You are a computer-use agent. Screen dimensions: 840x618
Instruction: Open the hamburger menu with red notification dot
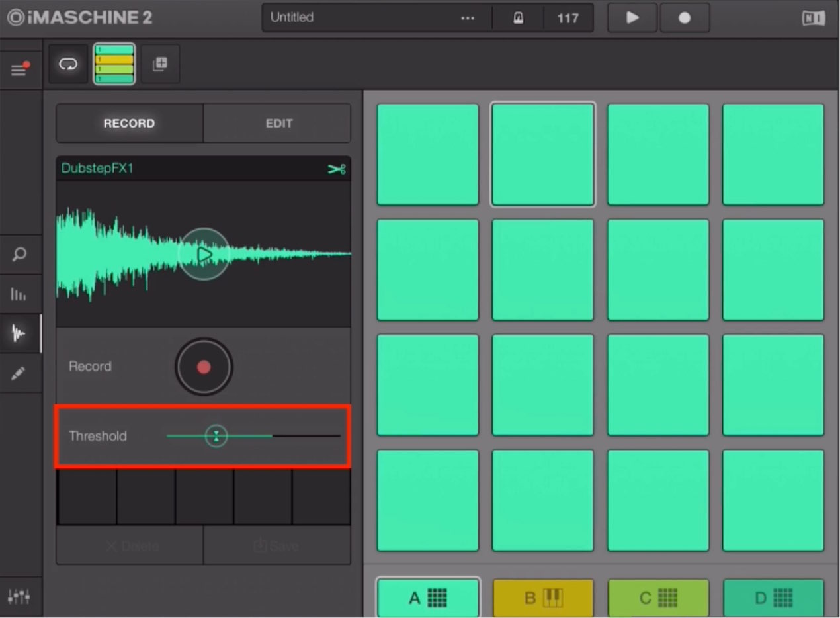coord(19,69)
